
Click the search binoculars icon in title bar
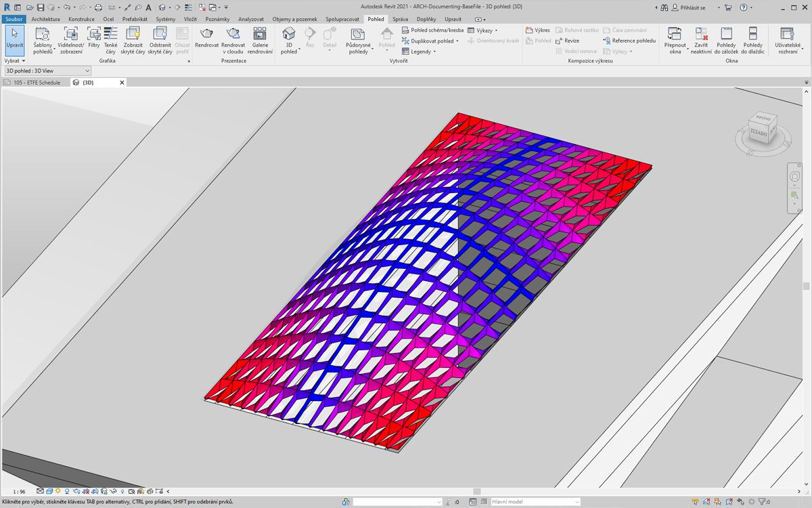[665, 7]
